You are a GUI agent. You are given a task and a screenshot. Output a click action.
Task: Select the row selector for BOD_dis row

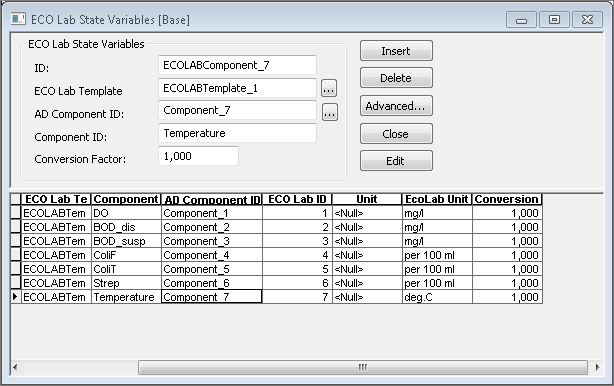tap(16, 227)
